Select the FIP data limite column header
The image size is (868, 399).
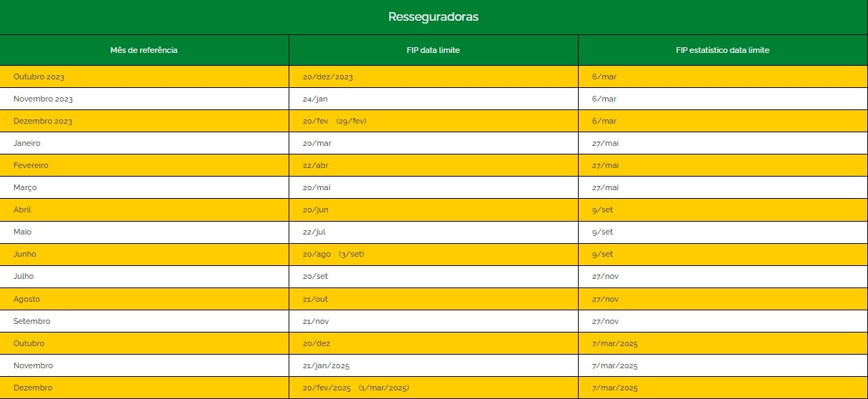tap(434, 50)
